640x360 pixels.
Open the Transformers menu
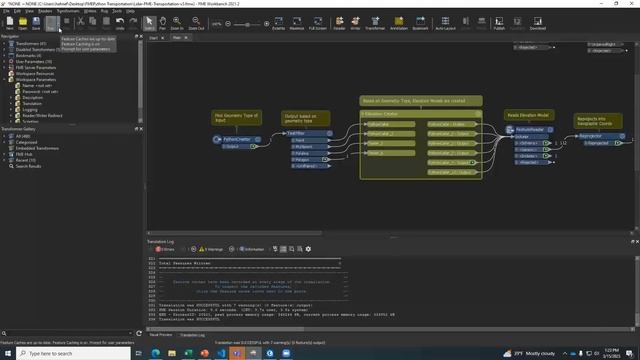pos(68,11)
